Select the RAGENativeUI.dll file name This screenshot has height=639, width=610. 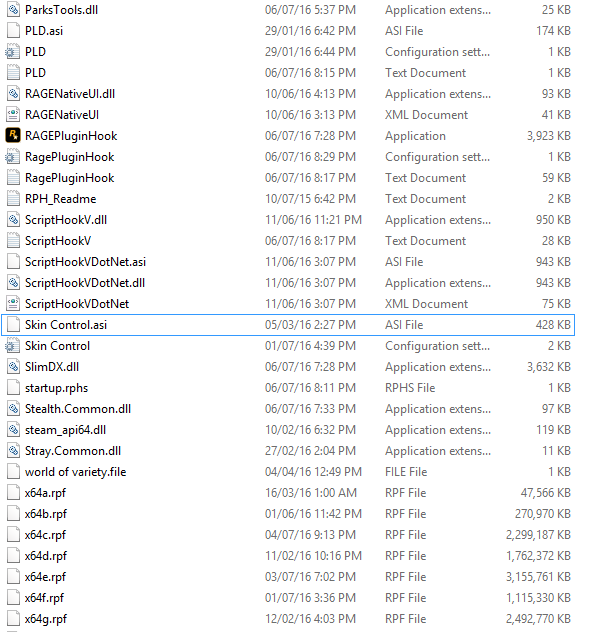[70, 94]
